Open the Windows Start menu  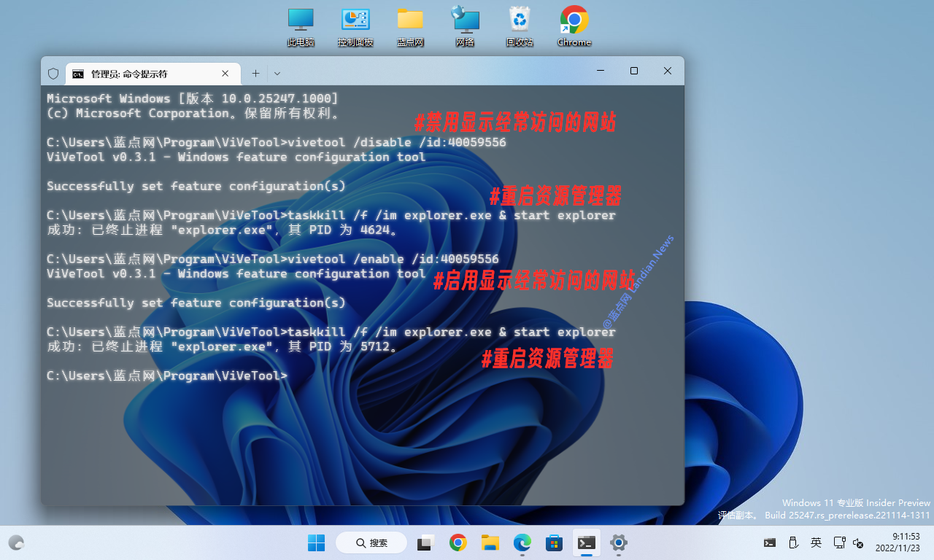coord(316,542)
